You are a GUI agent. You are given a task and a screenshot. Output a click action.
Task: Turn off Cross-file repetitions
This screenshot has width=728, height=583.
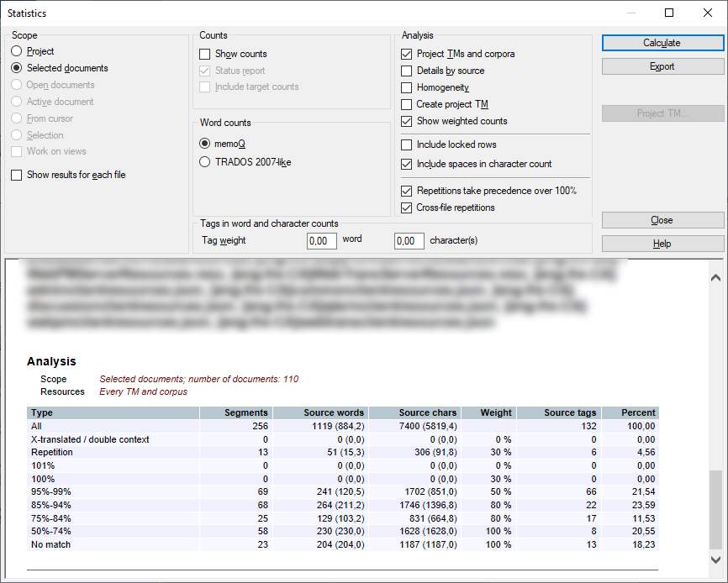(407, 207)
